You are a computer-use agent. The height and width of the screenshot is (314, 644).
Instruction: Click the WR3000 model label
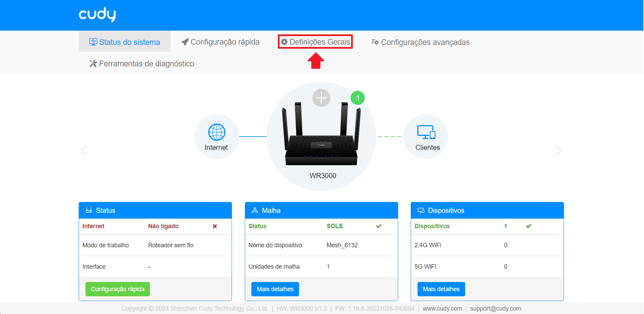(323, 176)
